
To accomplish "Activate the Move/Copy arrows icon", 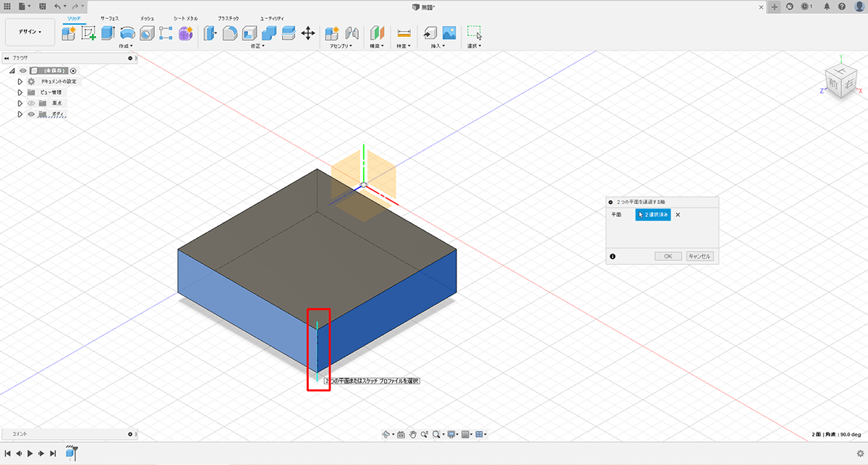I will tap(307, 33).
